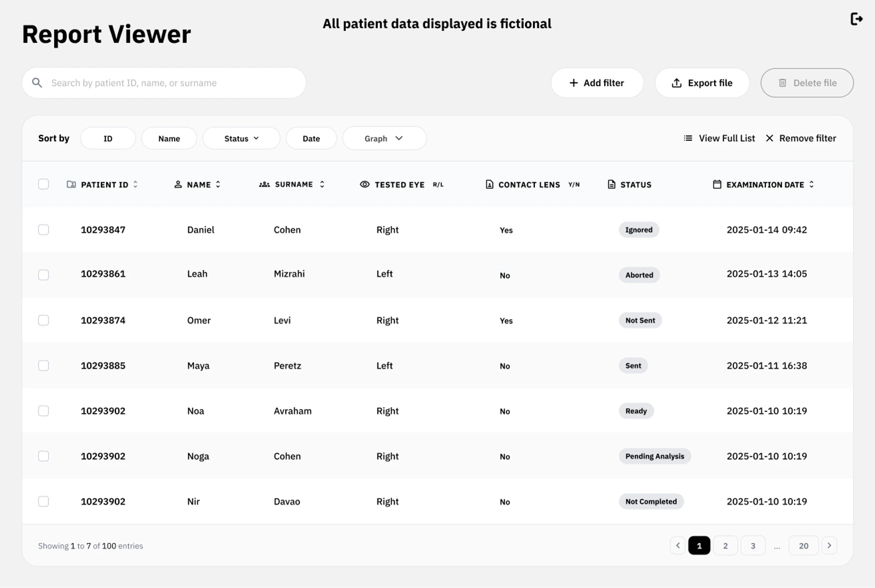Toggle sort arrows on Examination Date column
Image resolution: width=875 pixels, height=588 pixels.
(812, 184)
